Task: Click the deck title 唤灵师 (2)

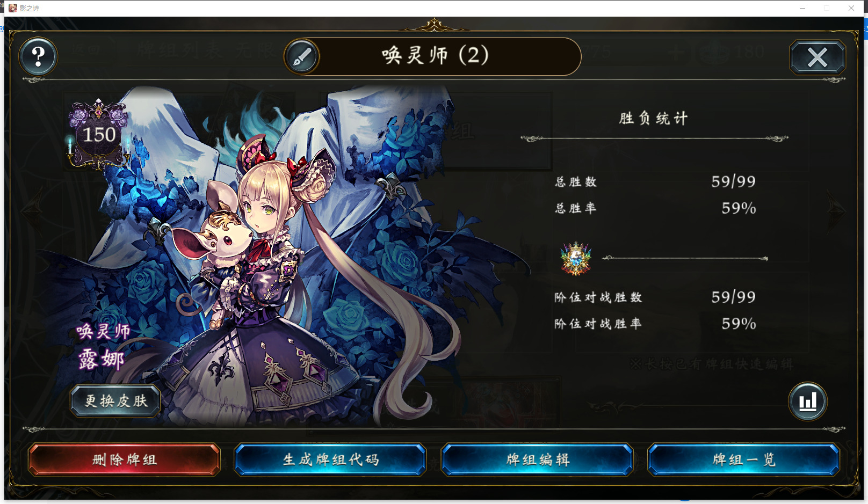Action: pos(436,55)
